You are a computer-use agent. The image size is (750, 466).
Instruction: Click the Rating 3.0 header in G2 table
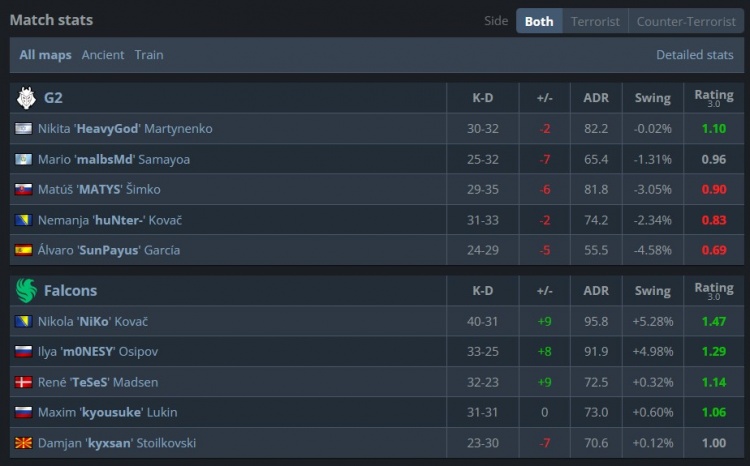click(714, 98)
